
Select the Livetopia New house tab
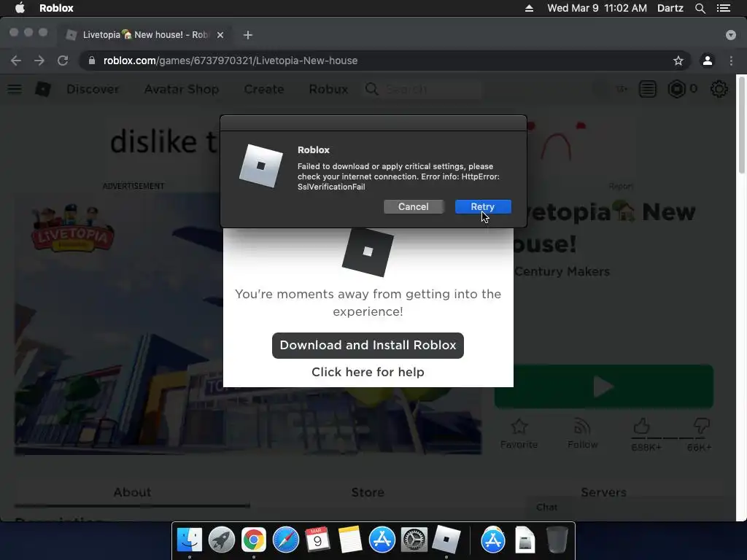coord(145,35)
